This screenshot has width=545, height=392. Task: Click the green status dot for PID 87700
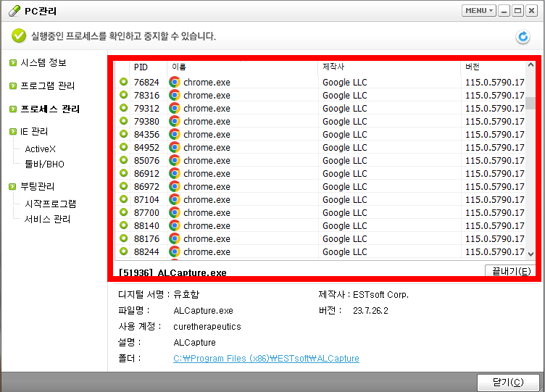click(123, 212)
